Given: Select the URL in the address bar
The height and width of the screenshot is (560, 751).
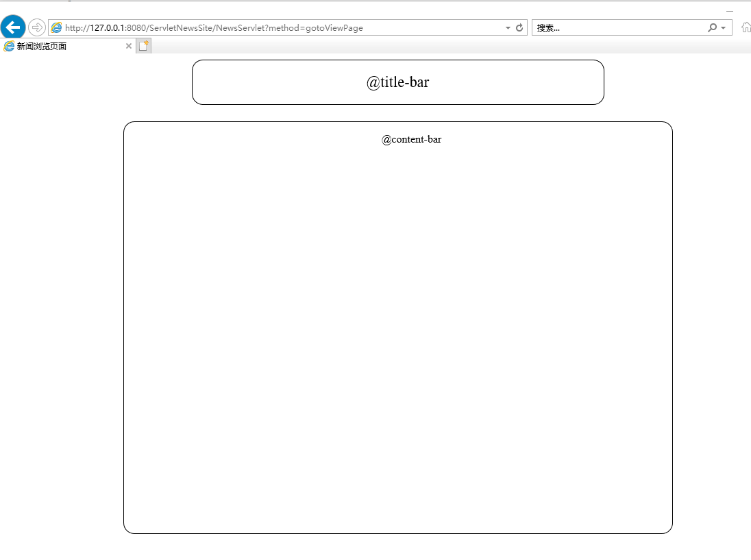Looking at the screenshot, I should (x=214, y=28).
